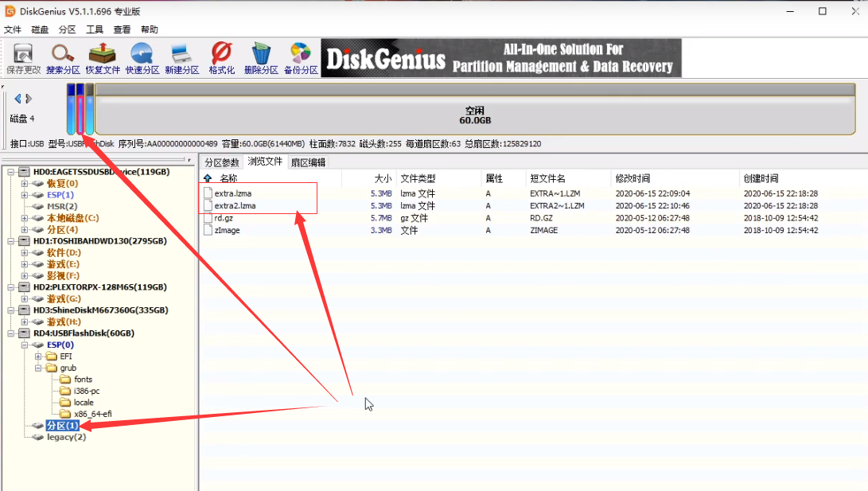Select the legacy(2) partition in tree
Screen dimensions: 868x491
coord(66,438)
